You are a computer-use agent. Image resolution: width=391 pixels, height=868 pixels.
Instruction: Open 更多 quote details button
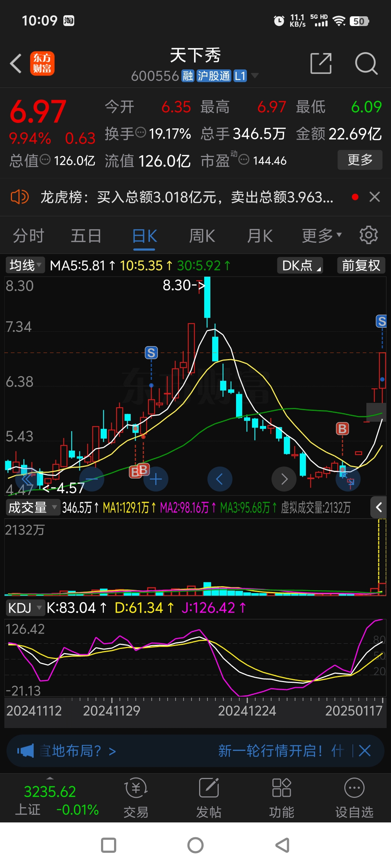pyautogui.click(x=360, y=159)
